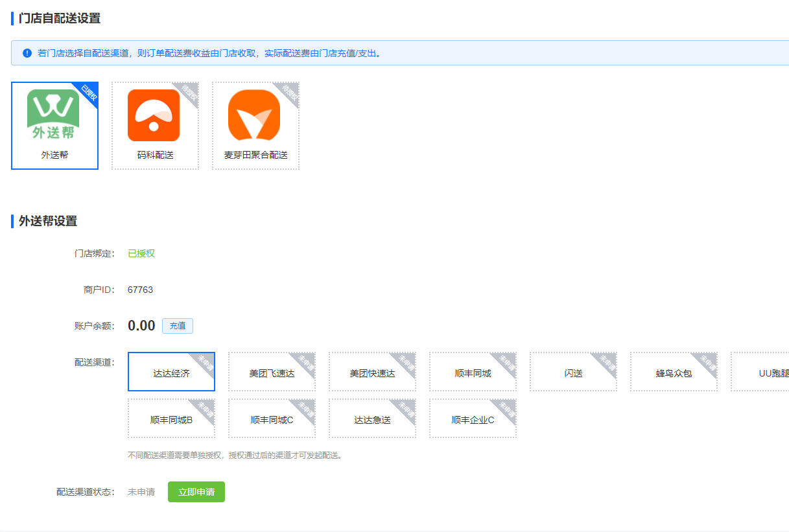Click the 充值 recharge button
789x532 pixels.
(x=178, y=326)
